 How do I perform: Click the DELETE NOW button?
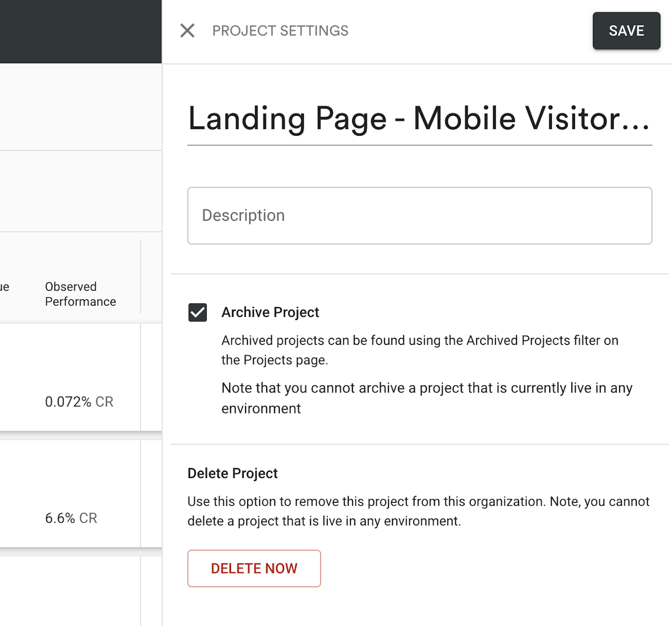click(x=254, y=568)
